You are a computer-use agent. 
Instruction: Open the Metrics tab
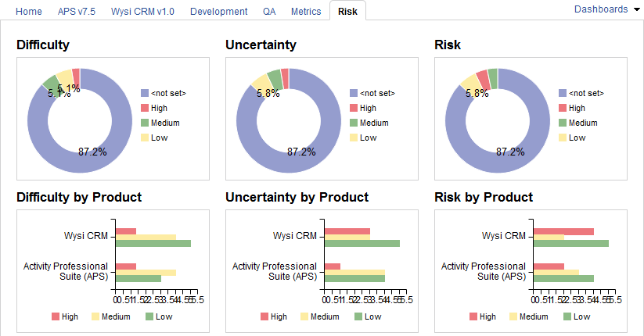(x=305, y=12)
